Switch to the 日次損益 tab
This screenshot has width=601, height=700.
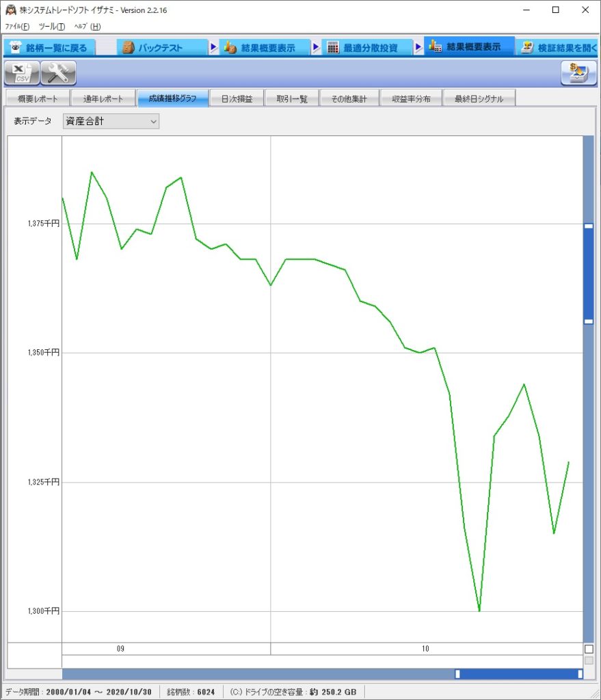click(237, 99)
